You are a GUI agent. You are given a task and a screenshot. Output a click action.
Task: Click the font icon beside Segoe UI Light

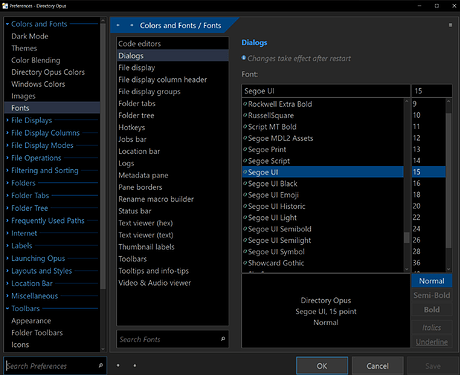click(x=245, y=217)
